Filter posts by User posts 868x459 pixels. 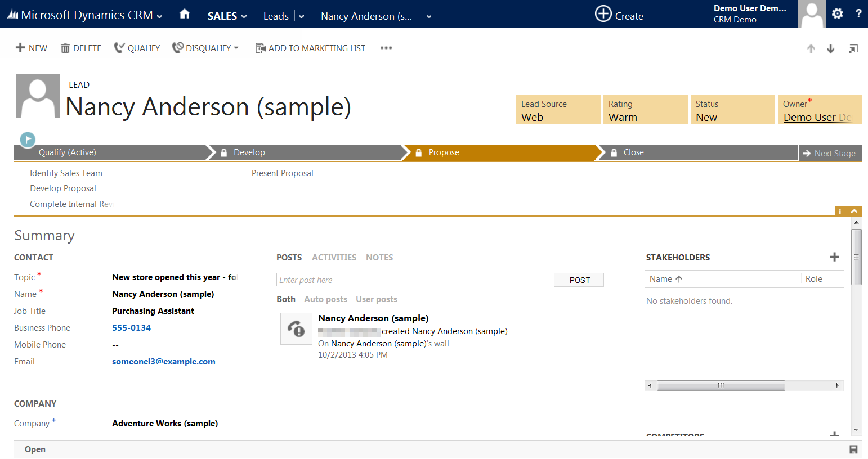coord(377,299)
